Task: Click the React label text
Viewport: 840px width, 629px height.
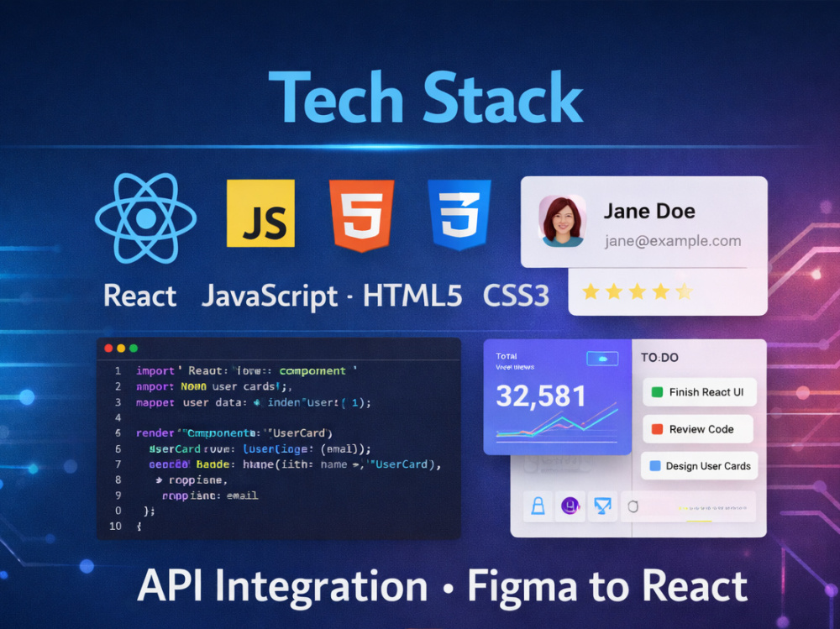Action: pyautogui.click(x=139, y=296)
